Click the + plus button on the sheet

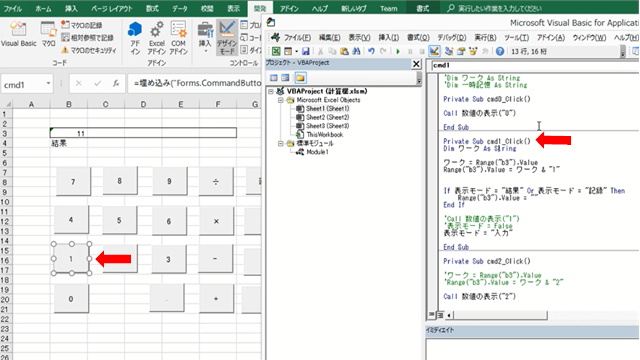tap(216, 298)
